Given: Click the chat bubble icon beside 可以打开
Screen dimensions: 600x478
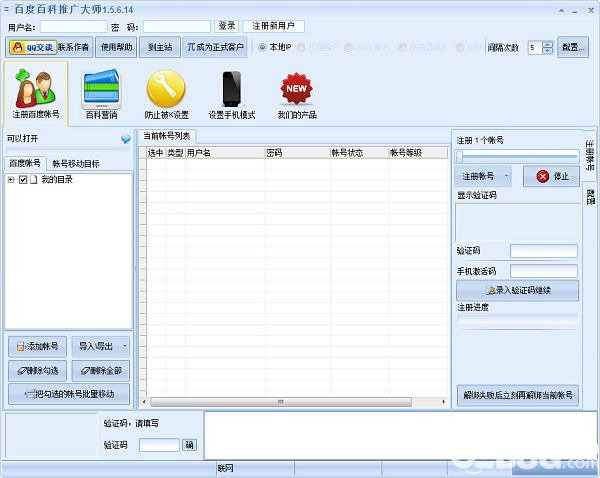Looking at the screenshot, I should tap(126, 139).
